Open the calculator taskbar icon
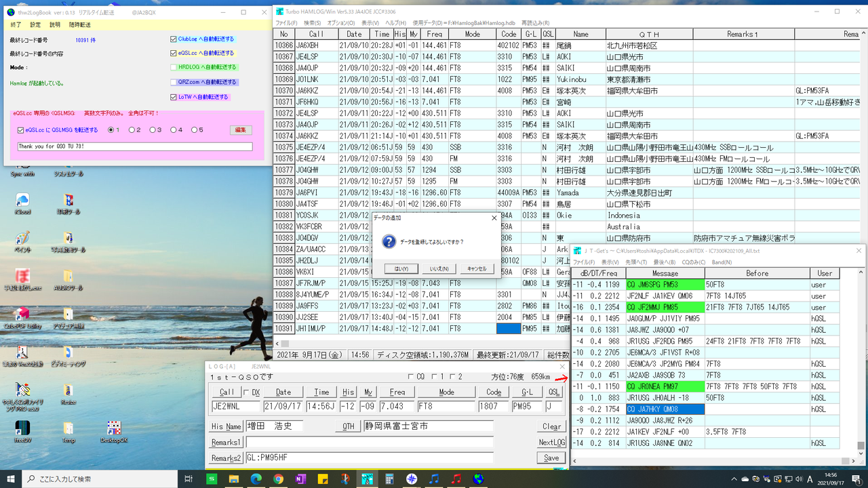The height and width of the screenshot is (488, 868). click(389, 479)
